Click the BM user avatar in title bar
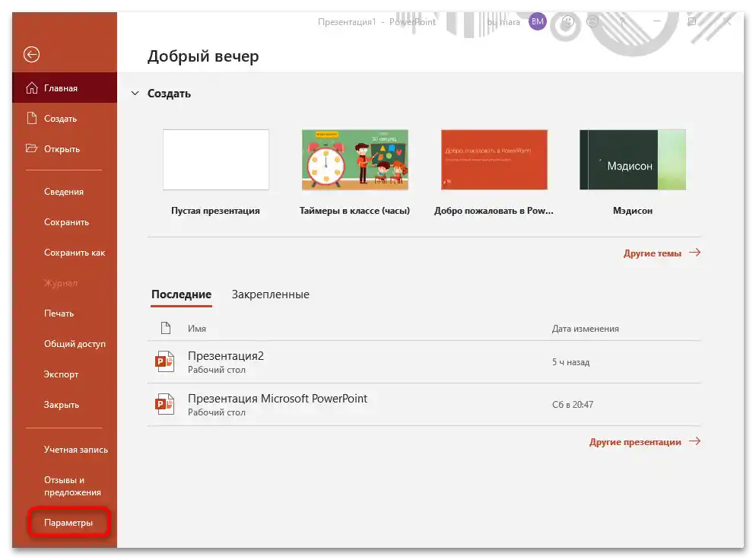 (538, 21)
